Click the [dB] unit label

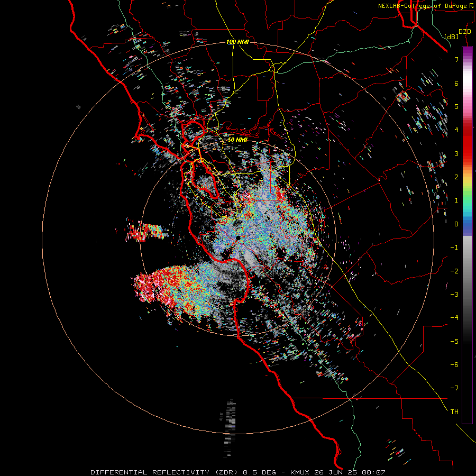[x=452, y=37]
